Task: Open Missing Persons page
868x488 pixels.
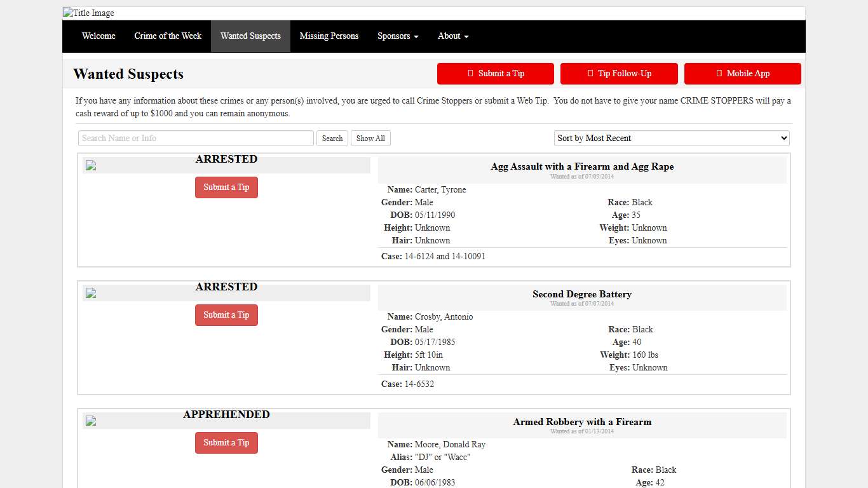Action: [329, 36]
